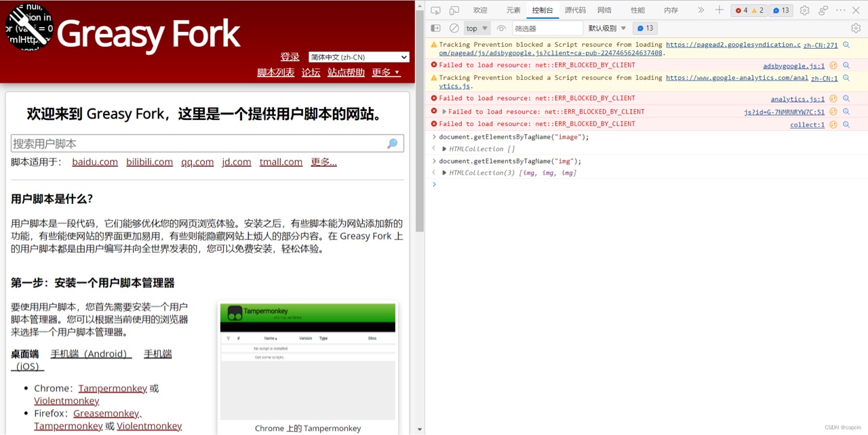Click the Tampermonkey screenshot thumbnail

[307, 362]
